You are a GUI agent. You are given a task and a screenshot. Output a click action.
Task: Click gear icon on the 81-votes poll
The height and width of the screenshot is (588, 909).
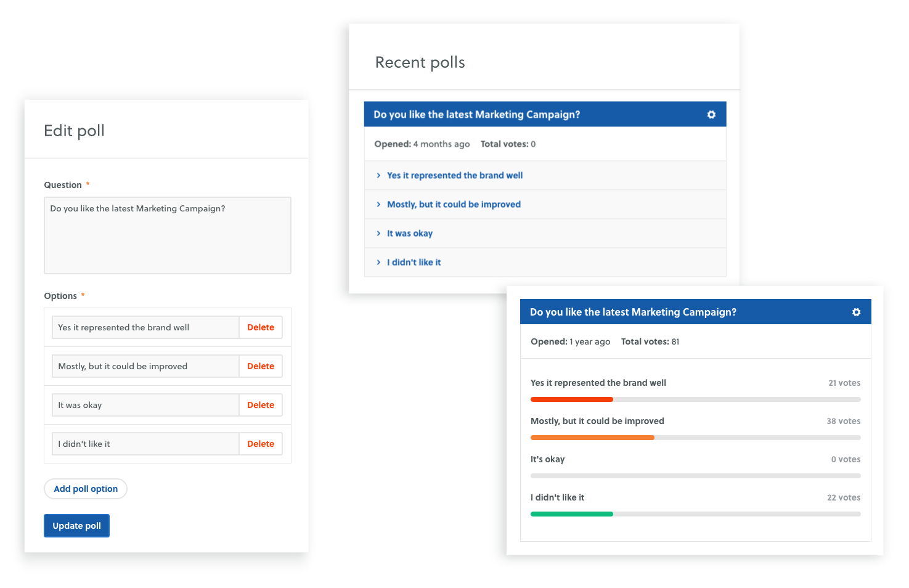[x=856, y=312]
